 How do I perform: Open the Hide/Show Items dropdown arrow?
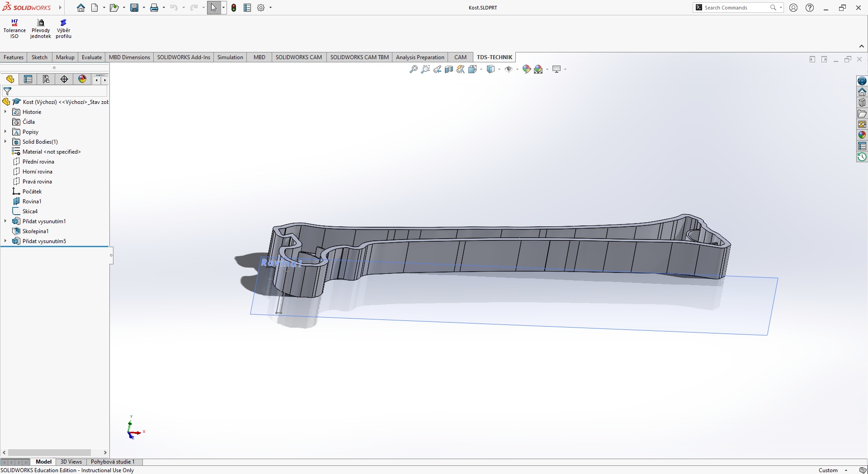[517, 70]
